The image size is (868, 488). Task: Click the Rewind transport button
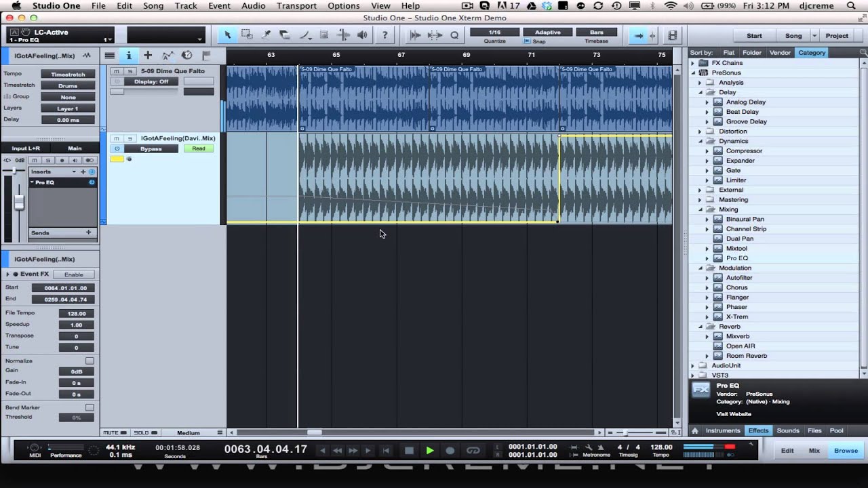(337, 450)
